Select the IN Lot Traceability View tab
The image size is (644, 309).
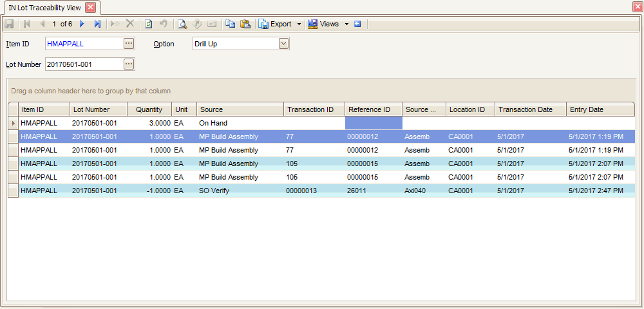click(44, 7)
